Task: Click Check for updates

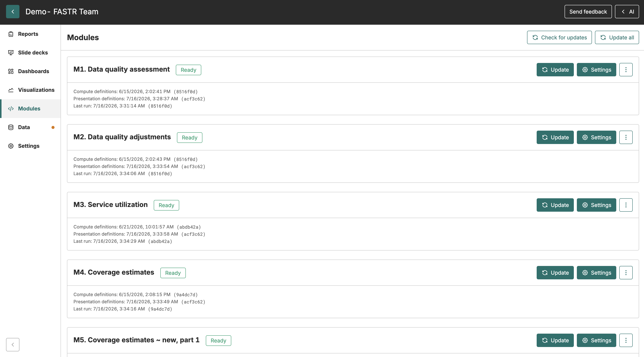Action: 559,38
